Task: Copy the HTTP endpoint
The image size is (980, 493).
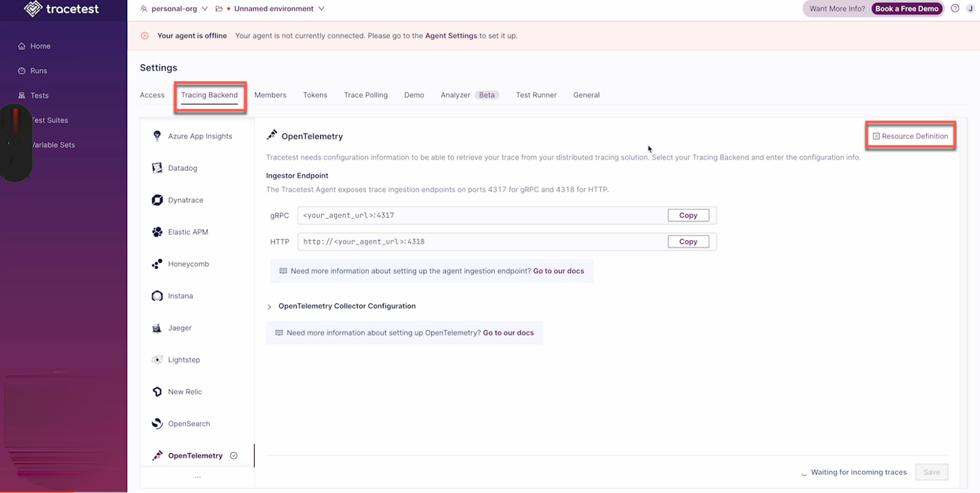Action: (x=688, y=241)
